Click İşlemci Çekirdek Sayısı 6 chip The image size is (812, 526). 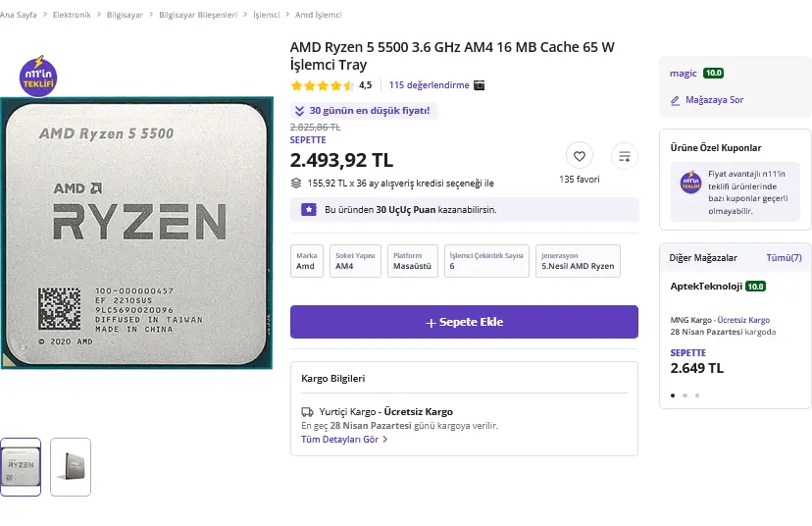pyautogui.click(x=486, y=261)
